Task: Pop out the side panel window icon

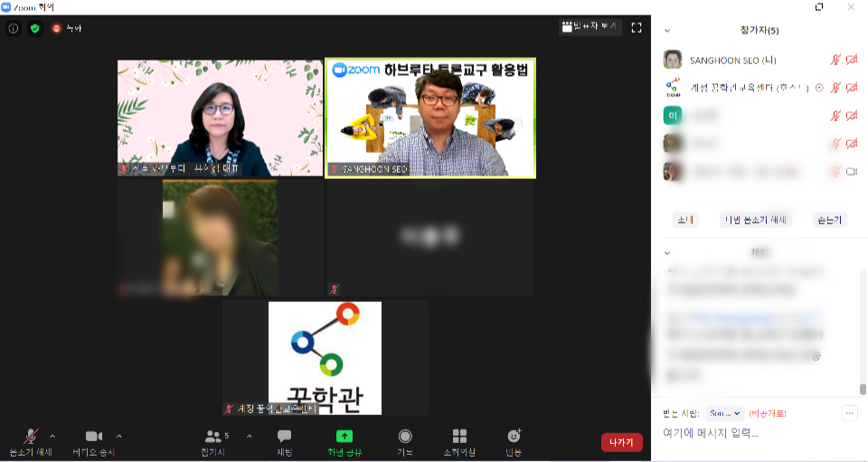Action: [819, 6]
